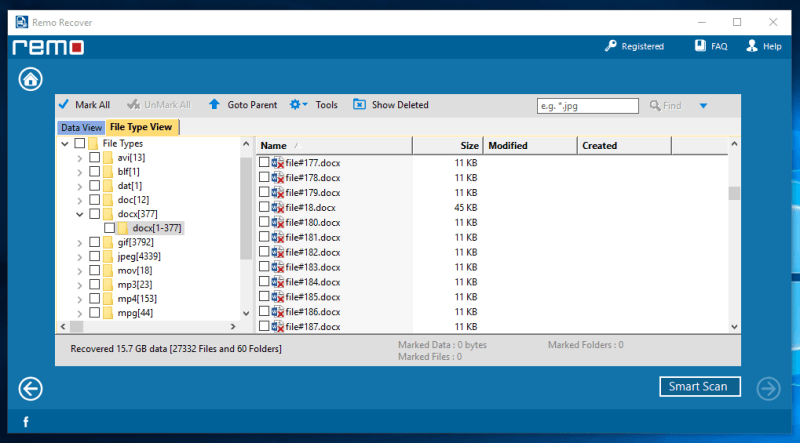
Task: Expand the doc[12] tree node
Action: click(x=80, y=201)
